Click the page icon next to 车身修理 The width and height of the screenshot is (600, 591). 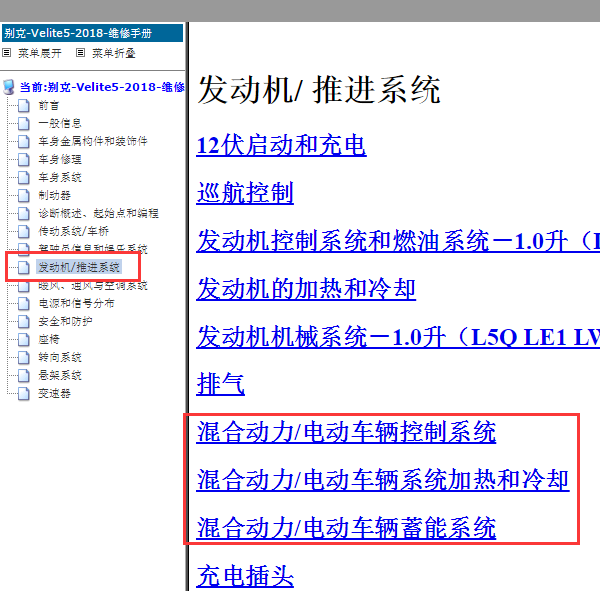pyautogui.click(x=24, y=159)
